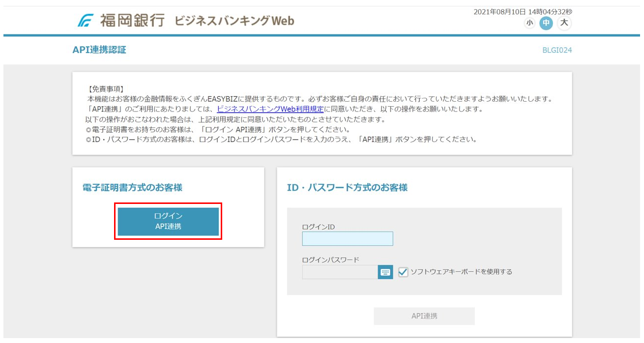Click the ID・パスワード方式のお客様 section heading

[x=347, y=187]
